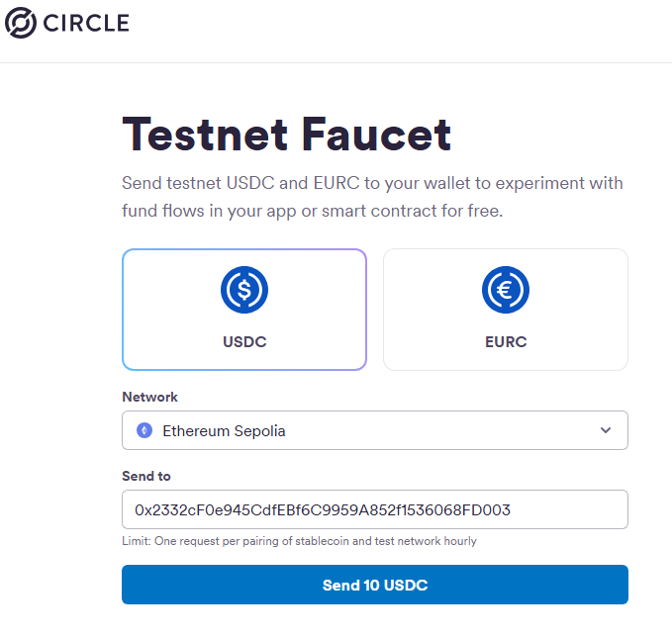672x639 pixels.
Task: Click the Network field label
Action: pos(149,397)
